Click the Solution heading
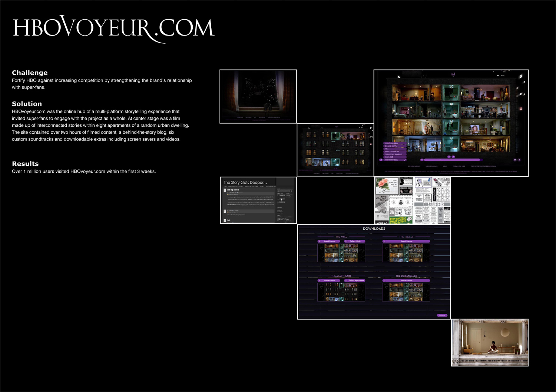 coord(27,104)
